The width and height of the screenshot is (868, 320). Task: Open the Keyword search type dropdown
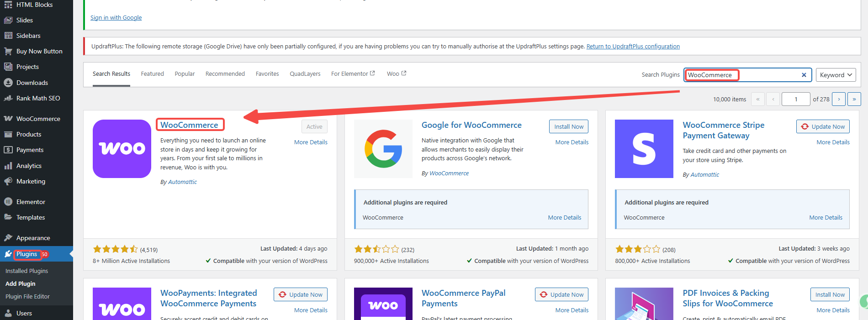[836, 75]
